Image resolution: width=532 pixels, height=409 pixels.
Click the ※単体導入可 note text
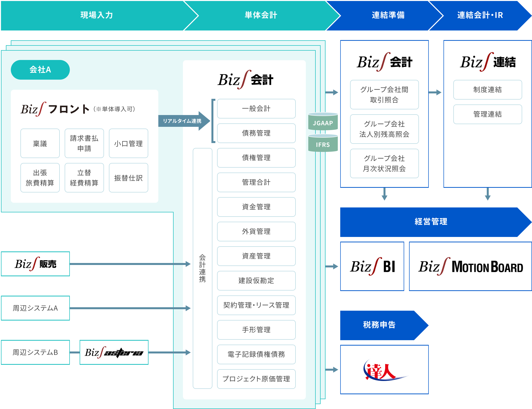point(114,109)
